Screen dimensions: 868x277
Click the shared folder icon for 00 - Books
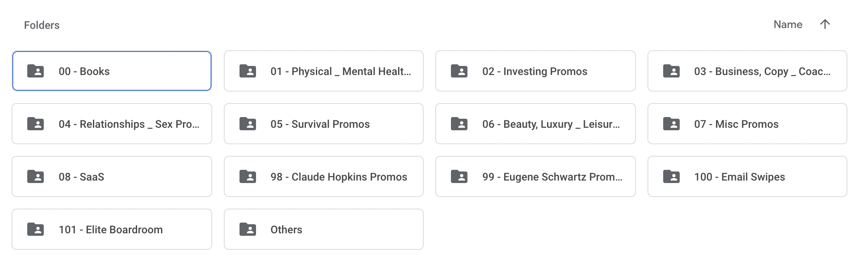(36, 71)
